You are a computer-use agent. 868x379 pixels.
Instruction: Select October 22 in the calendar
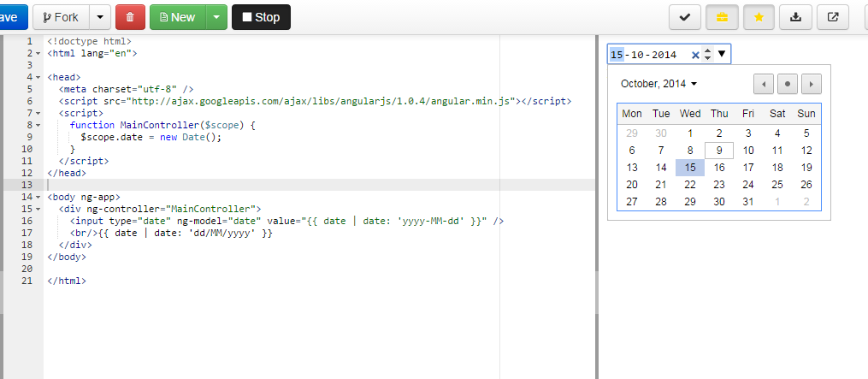690,185
